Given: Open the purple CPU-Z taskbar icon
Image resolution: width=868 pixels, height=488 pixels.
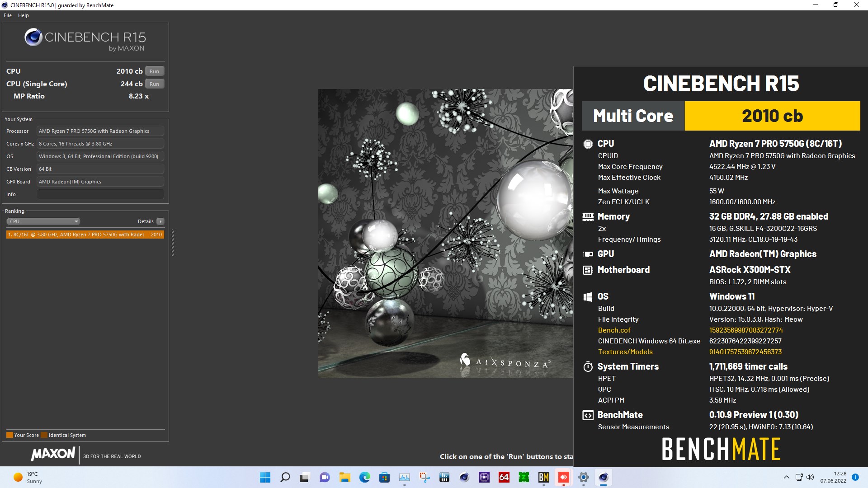Looking at the screenshot, I should [484, 477].
